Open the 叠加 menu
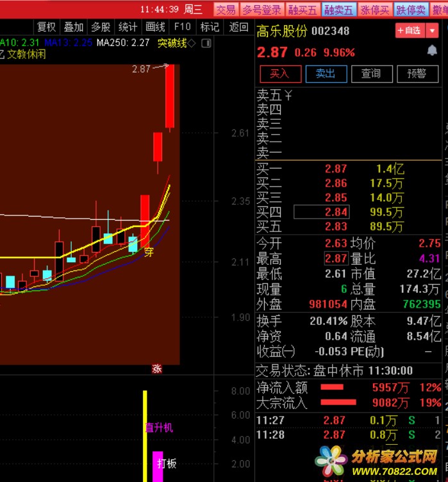 (74, 27)
